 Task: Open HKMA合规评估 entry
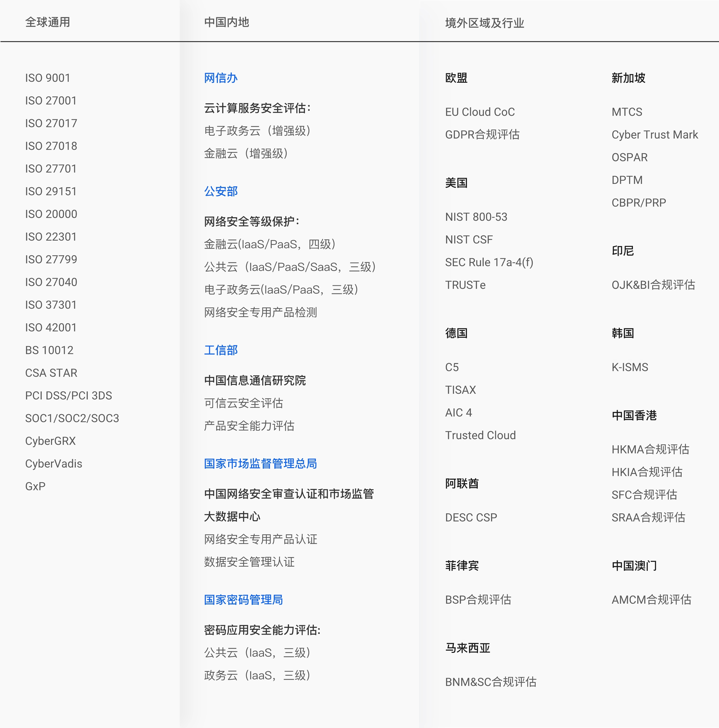click(650, 449)
